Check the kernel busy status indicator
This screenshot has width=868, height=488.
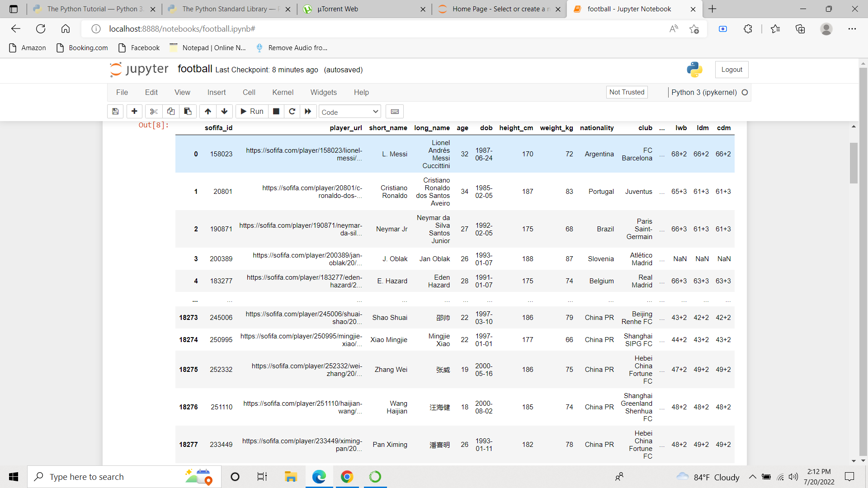tap(745, 92)
